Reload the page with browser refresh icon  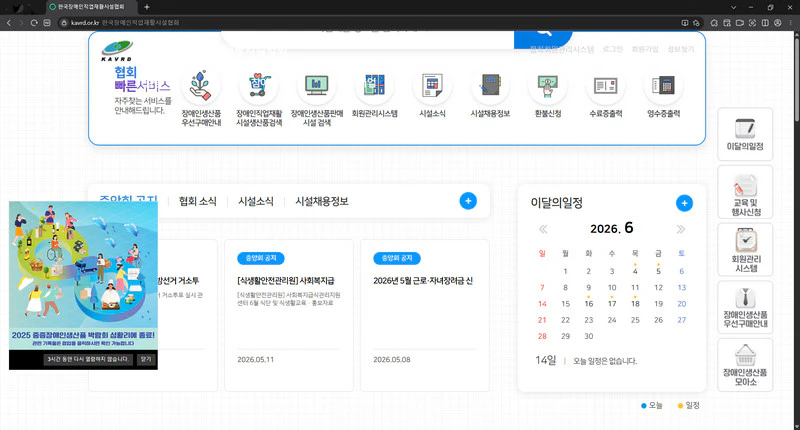[34, 22]
